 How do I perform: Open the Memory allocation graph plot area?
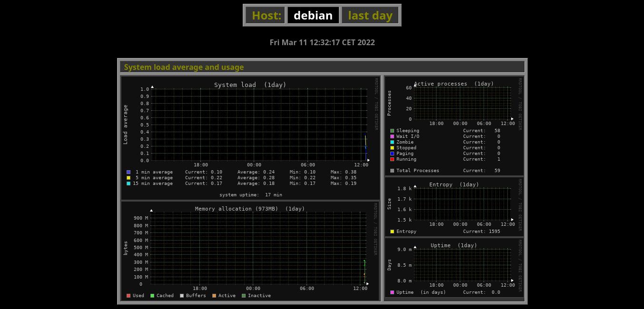point(258,248)
